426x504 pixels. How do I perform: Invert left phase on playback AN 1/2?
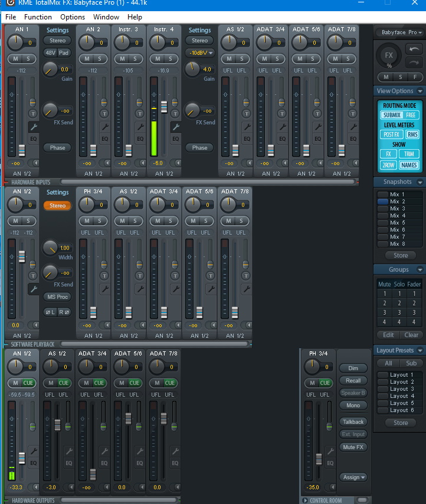[x=50, y=312]
